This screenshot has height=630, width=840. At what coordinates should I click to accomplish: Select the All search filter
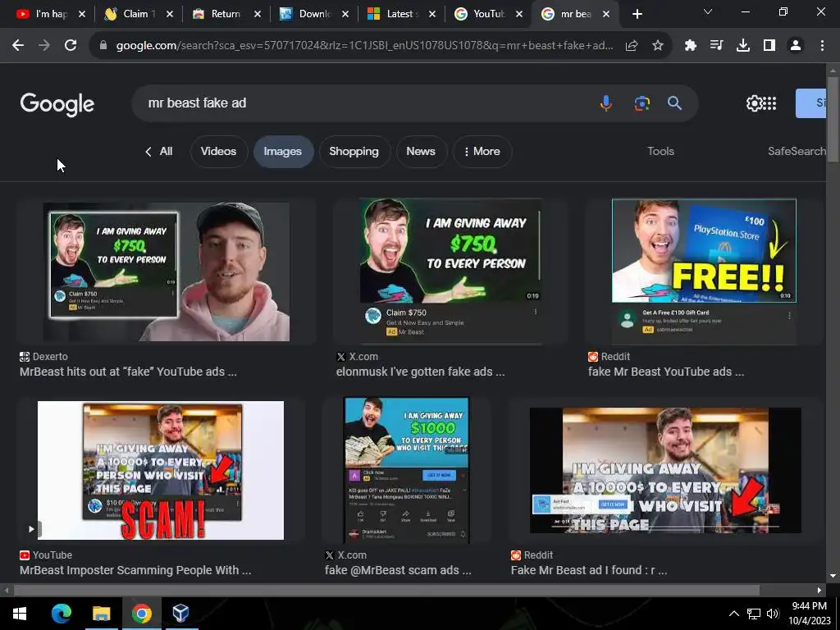pos(166,152)
